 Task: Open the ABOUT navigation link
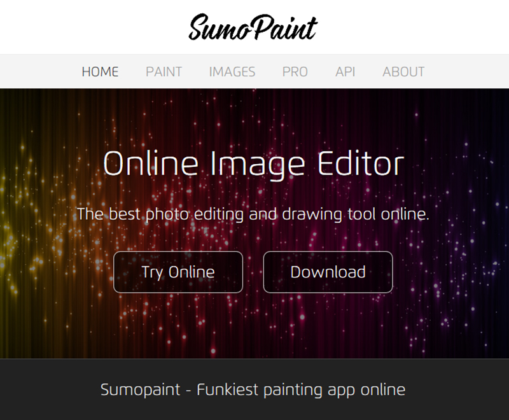point(403,72)
